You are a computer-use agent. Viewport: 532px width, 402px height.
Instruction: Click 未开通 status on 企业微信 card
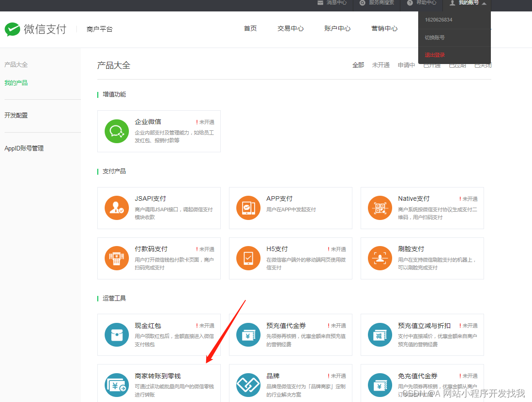coord(205,122)
